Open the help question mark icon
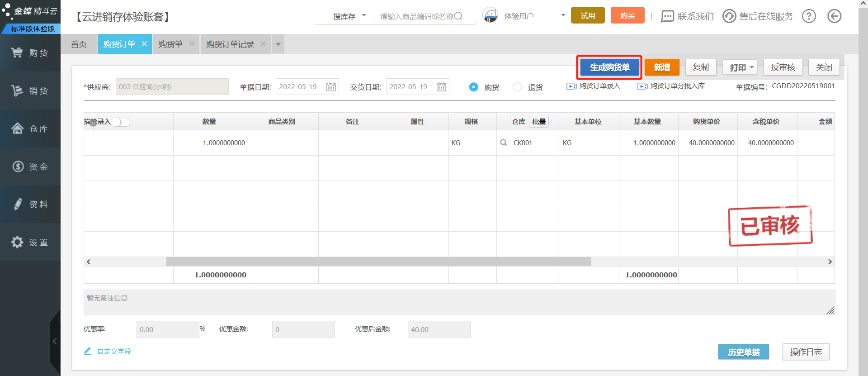The height and width of the screenshot is (376, 868). pos(809,16)
